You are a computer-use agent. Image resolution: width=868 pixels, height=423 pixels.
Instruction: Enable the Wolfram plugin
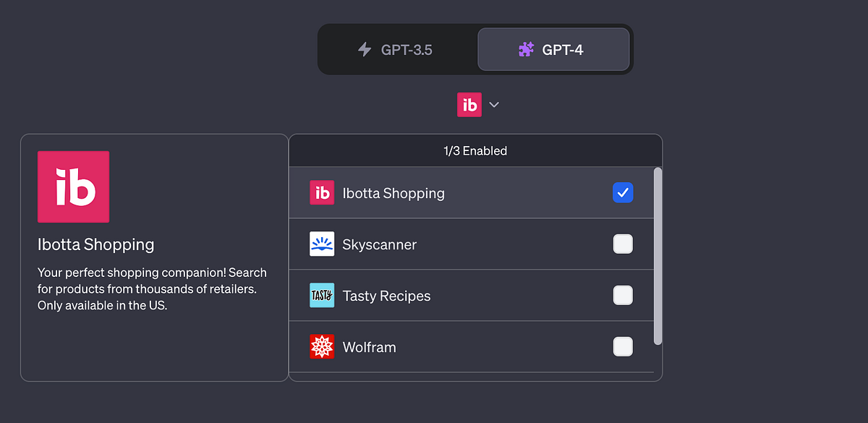pos(623,346)
